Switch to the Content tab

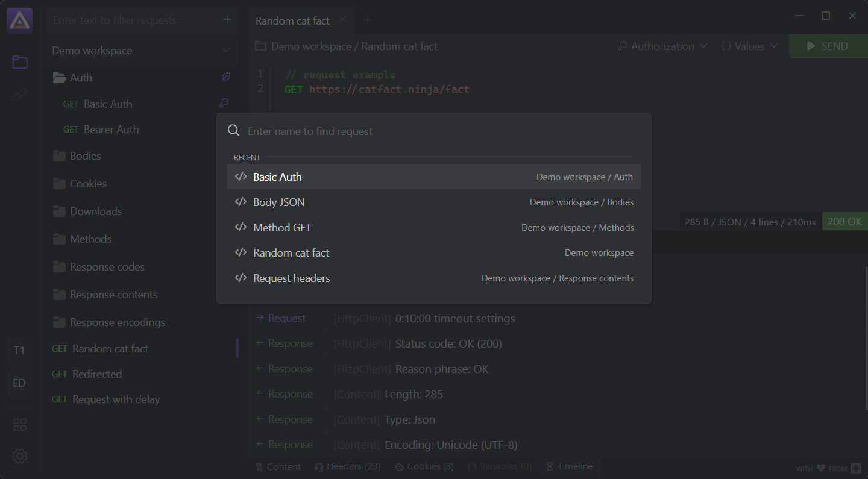point(278,466)
